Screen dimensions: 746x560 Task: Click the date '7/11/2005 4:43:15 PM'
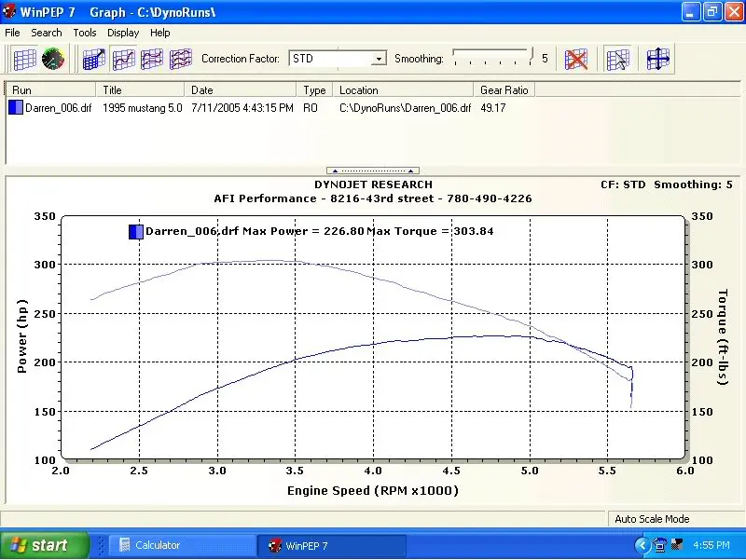(x=242, y=108)
